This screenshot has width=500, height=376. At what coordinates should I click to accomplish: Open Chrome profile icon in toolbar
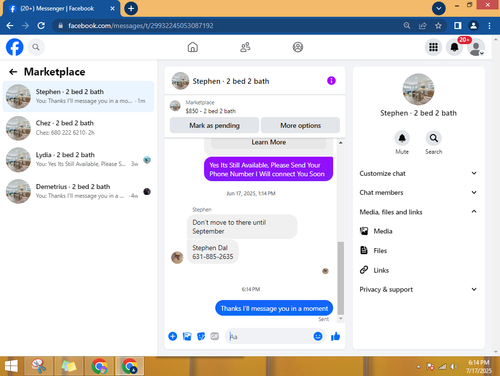click(x=473, y=26)
